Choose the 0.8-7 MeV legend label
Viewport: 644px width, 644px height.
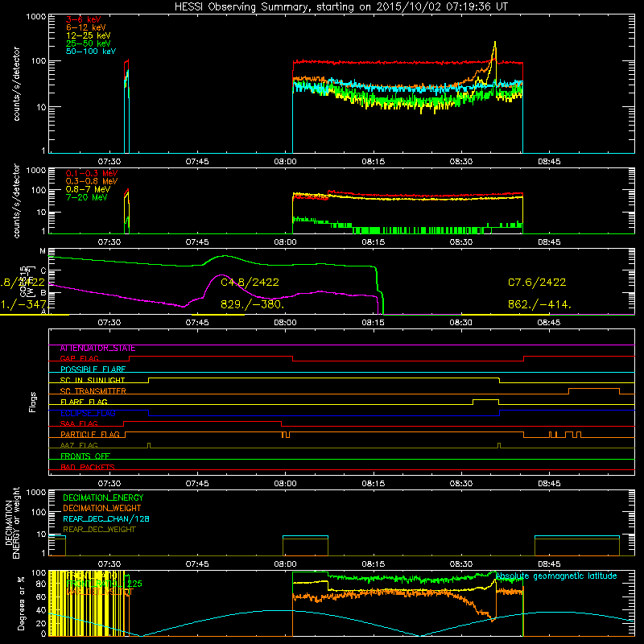pyautogui.click(x=88, y=189)
